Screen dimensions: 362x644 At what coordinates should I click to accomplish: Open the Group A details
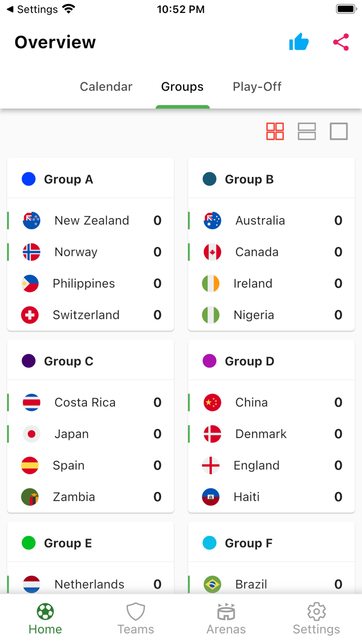69,179
